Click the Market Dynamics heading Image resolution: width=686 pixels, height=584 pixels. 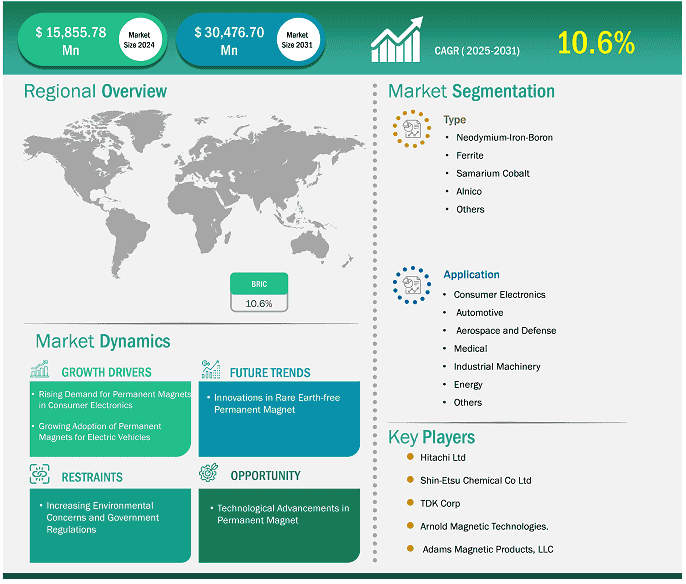coord(103,341)
